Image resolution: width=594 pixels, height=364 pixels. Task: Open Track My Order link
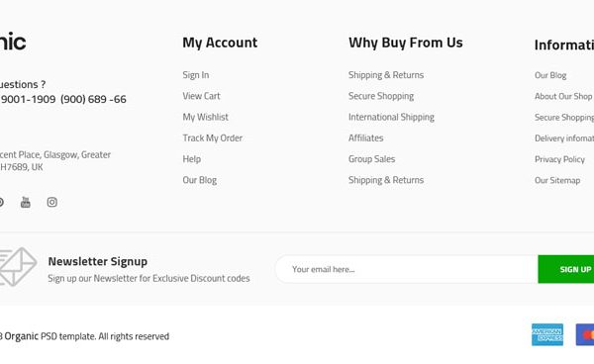pyautogui.click(x=213, y=138)
